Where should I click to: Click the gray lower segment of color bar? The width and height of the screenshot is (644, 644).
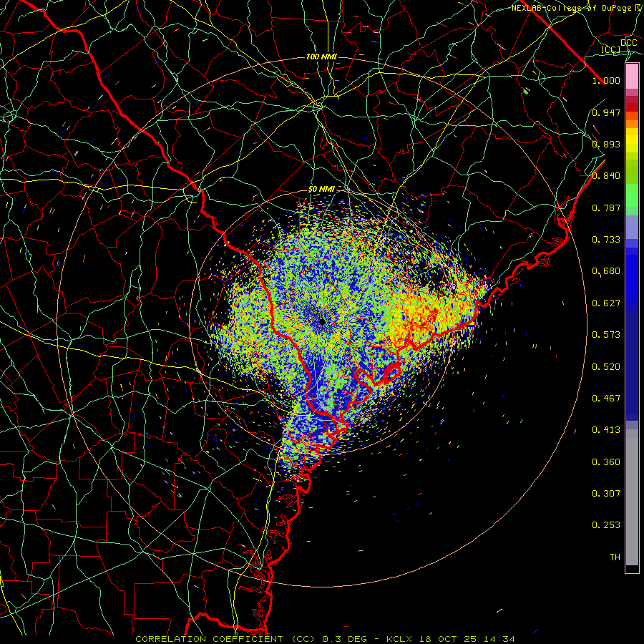(x=632, y=497)
